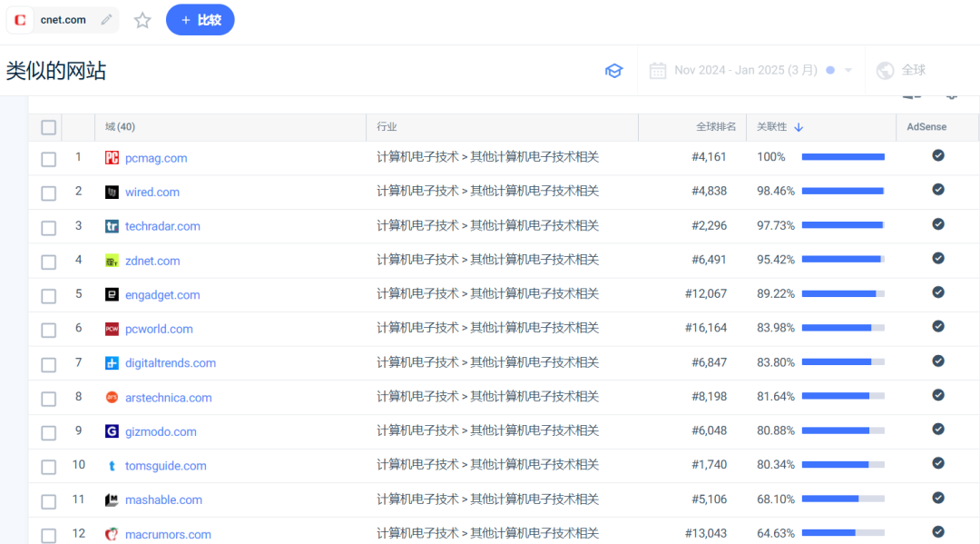The width and height of the screenshot is (980, 544).
Task: Open the graduation cap learning icon
Action: (613, 71)
